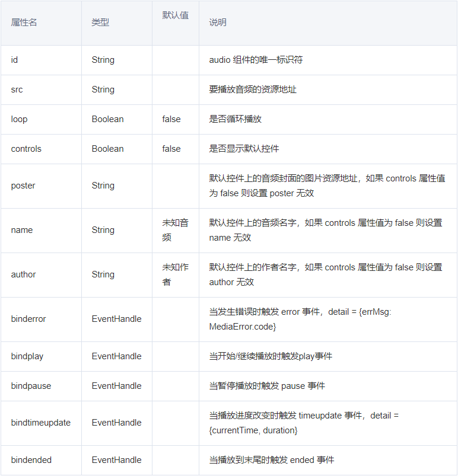The image size is (458, 476).
Task: Select the bindtimeupdate attribute cell
Action: tap(41, 423)
